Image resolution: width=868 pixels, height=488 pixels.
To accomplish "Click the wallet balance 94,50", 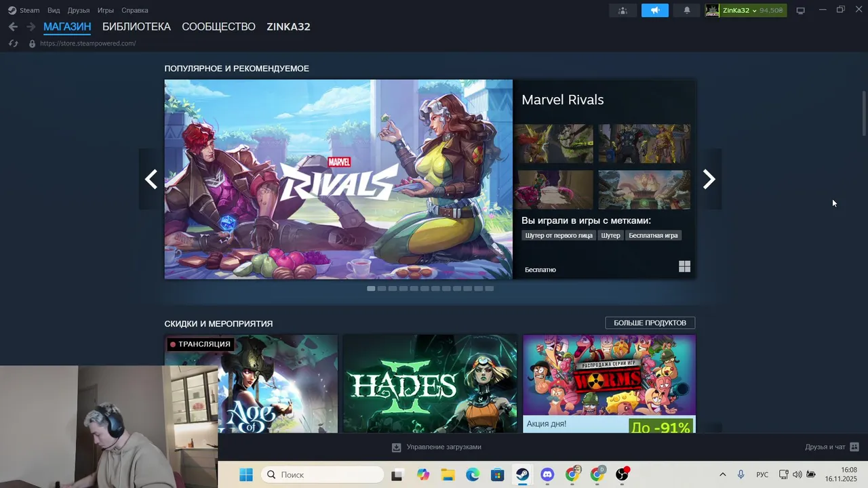I will [x=771, y=10].
